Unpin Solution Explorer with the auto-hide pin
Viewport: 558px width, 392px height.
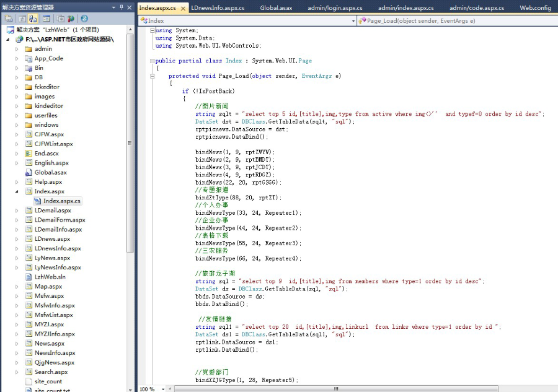pyautogui.click(x=122, y=7)
